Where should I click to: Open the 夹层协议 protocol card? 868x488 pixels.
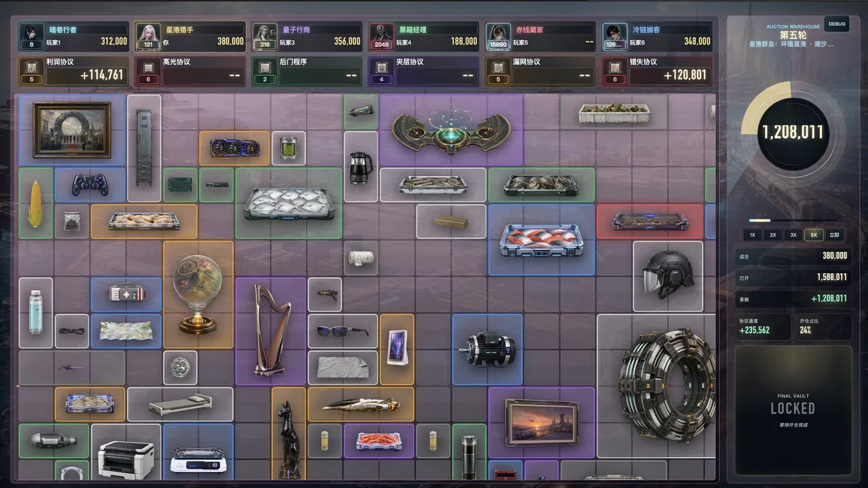423,71
